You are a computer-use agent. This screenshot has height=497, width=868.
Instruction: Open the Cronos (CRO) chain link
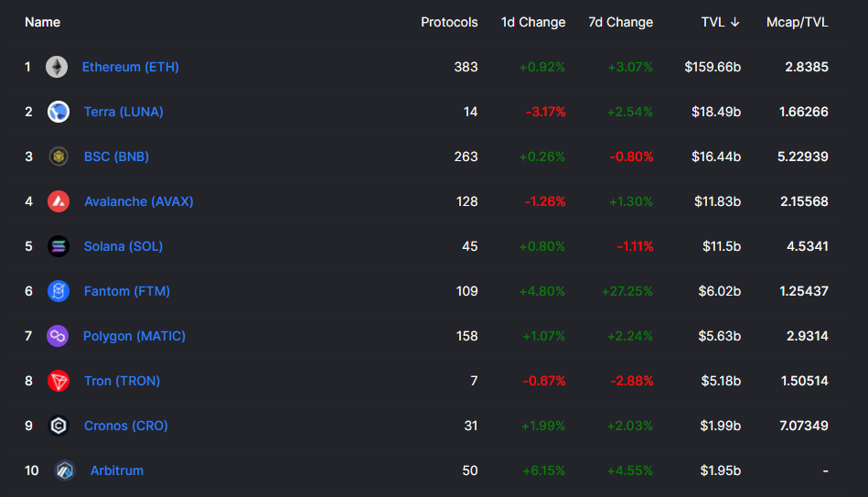point(126,426)
